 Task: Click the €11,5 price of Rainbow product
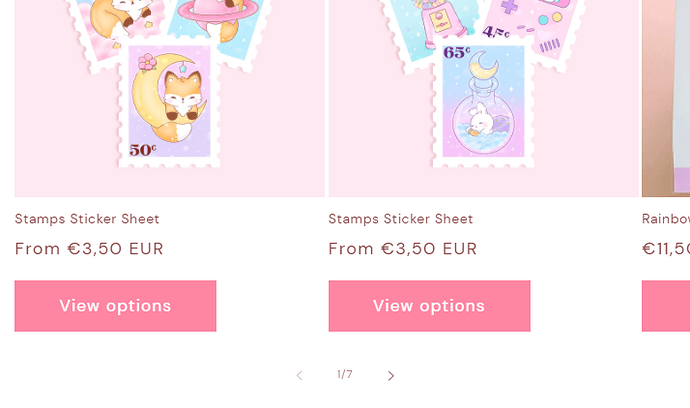tap(666, 249)
